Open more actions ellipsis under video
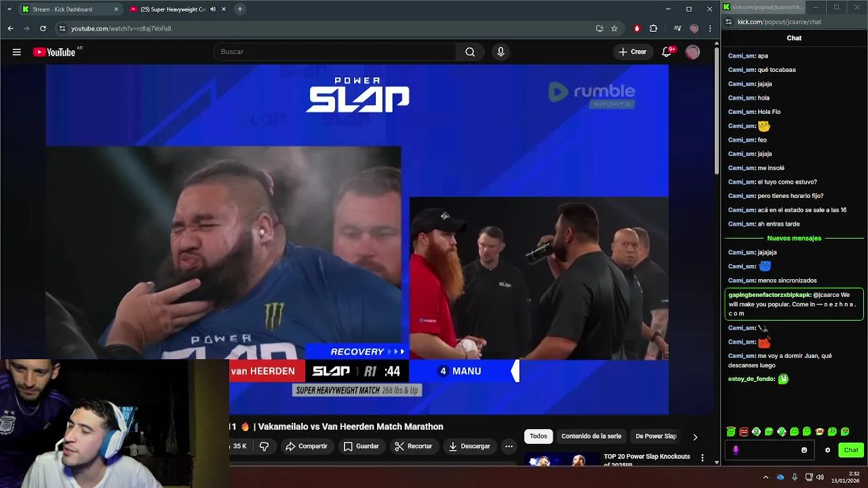868x488 pixels. (x=509, y=446)
